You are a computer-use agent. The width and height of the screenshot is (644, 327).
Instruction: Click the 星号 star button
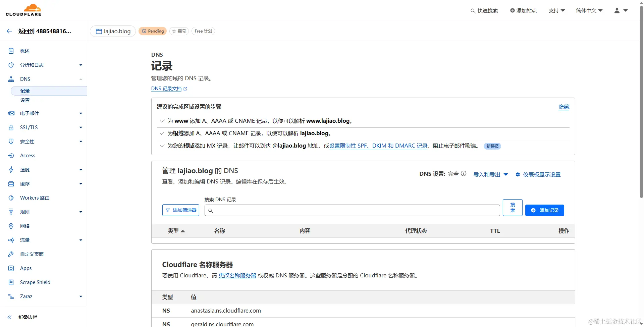click(179, 31)
